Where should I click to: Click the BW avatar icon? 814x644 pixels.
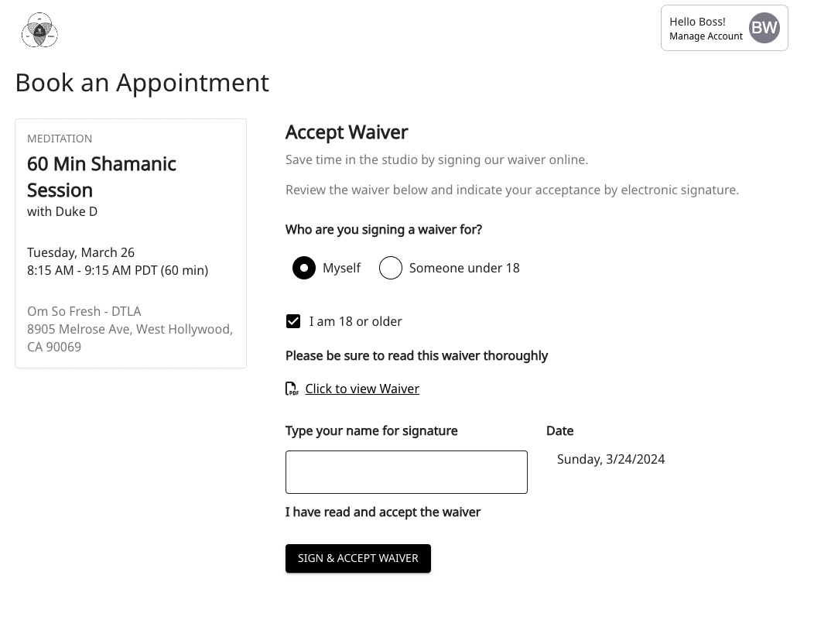pos(764,28)
